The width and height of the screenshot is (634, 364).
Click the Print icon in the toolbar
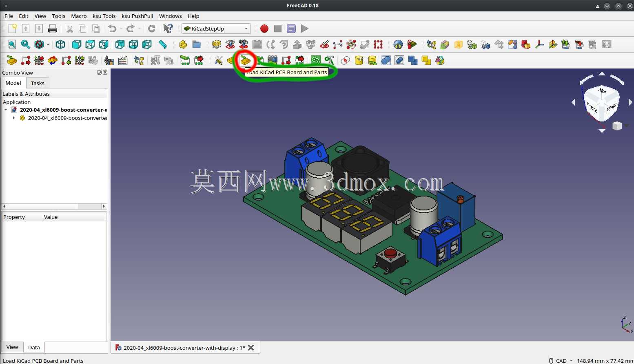[53, 29]
